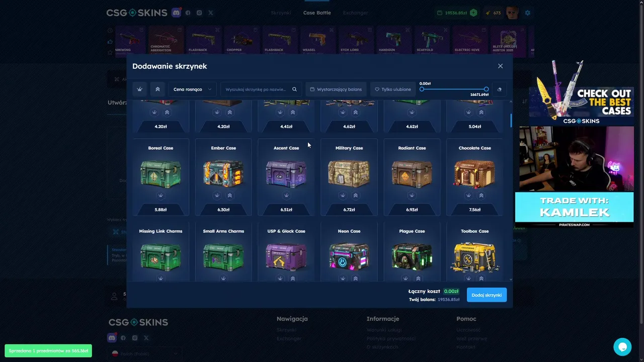Click the minimum price slider handle
Image resolution: width=644 pixels, height=362 pixels.
coord(422,89)
